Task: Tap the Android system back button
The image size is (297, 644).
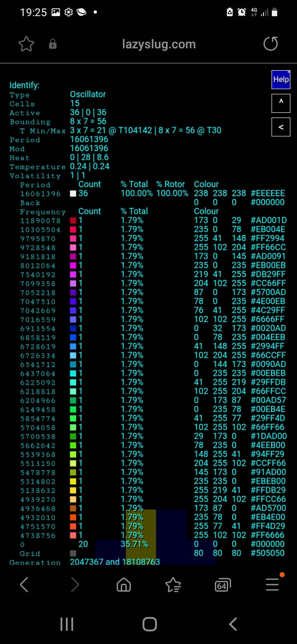Action: pos(233,624)
